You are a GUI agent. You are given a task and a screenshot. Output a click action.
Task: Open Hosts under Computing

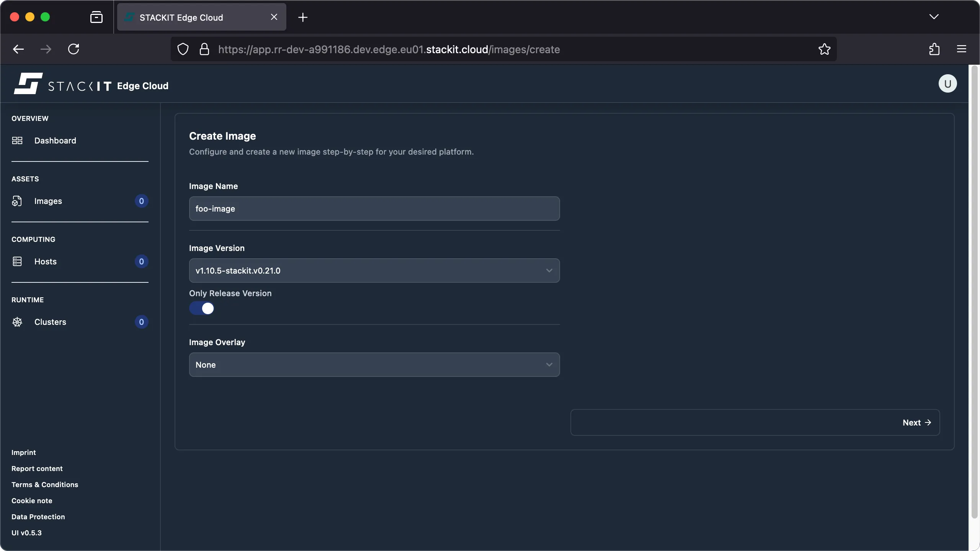45,261
